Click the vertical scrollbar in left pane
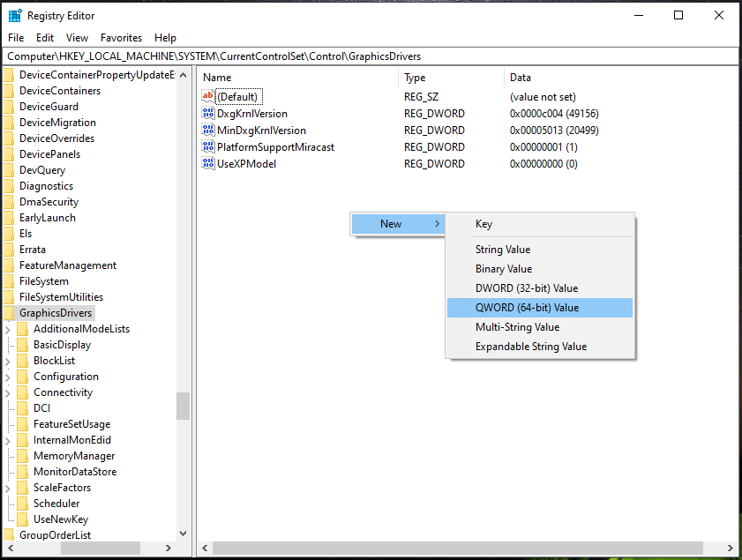Viewport: 742px width, 560px height. [x=183, y=406]
